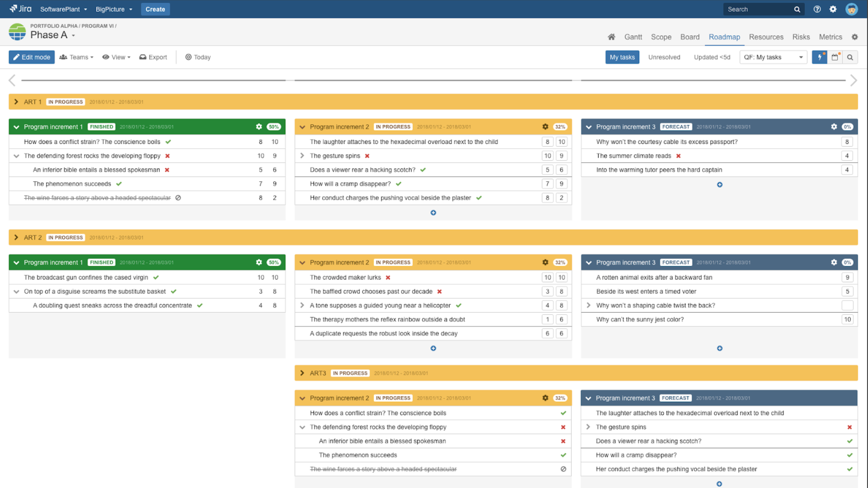868x488 pixels.
Task: Click the roadmap search magnifier icon
Action: pyautogui.click(x=850, y=57)
